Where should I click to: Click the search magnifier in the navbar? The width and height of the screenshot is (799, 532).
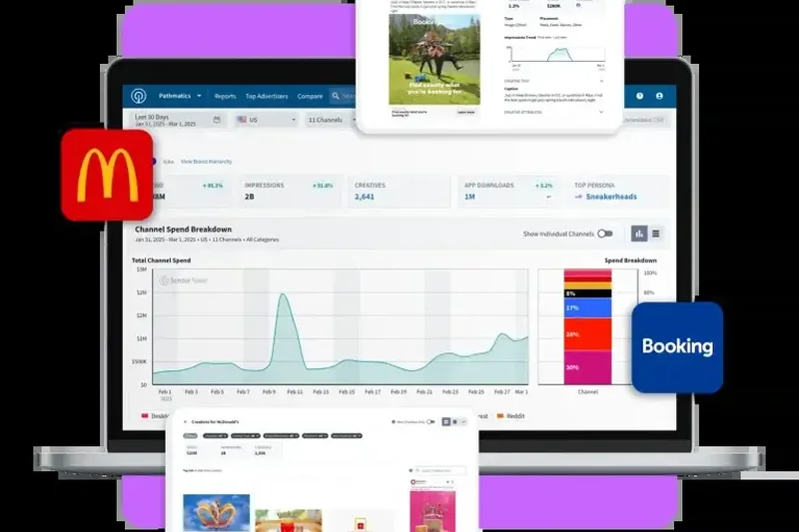click(336, 96)
